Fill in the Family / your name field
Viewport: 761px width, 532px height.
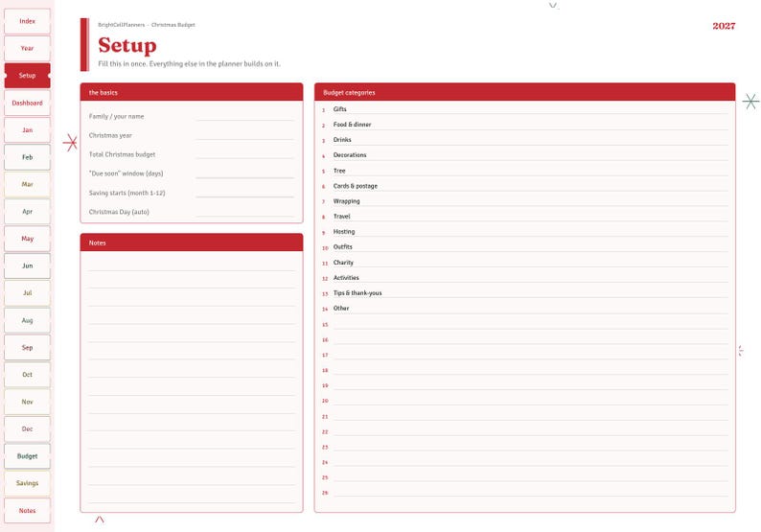(245, 116)
